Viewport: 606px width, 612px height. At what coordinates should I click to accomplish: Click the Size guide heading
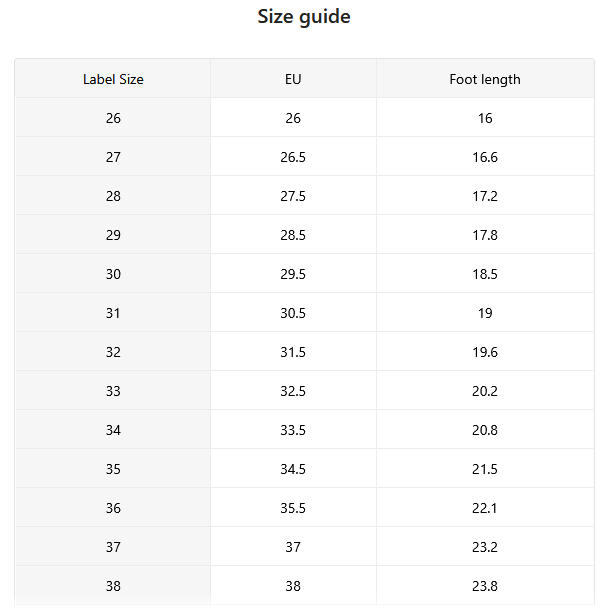(x=304, y=17)
